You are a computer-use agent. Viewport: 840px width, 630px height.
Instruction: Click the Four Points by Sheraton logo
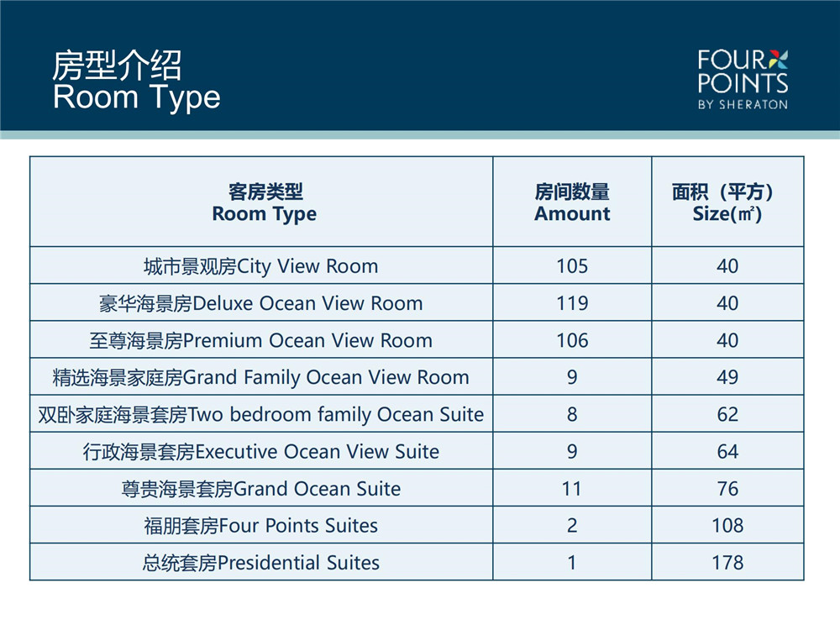(x=743, y=80)
